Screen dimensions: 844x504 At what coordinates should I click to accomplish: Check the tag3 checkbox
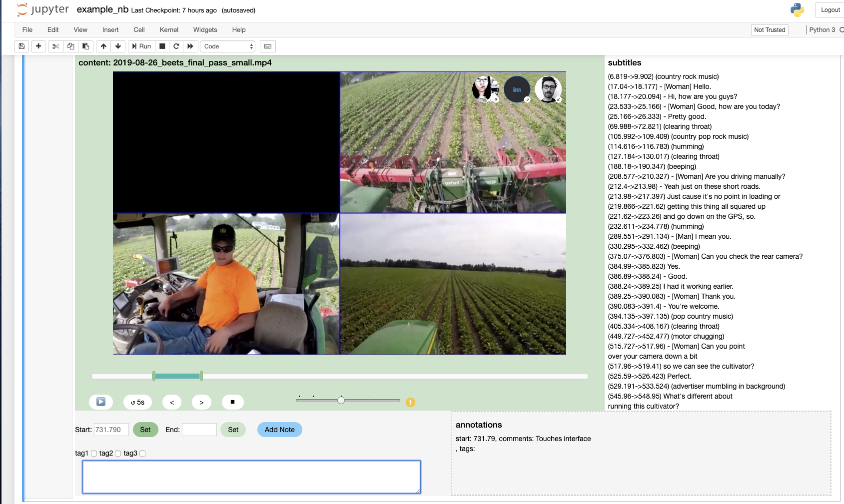tap(142, 454)
